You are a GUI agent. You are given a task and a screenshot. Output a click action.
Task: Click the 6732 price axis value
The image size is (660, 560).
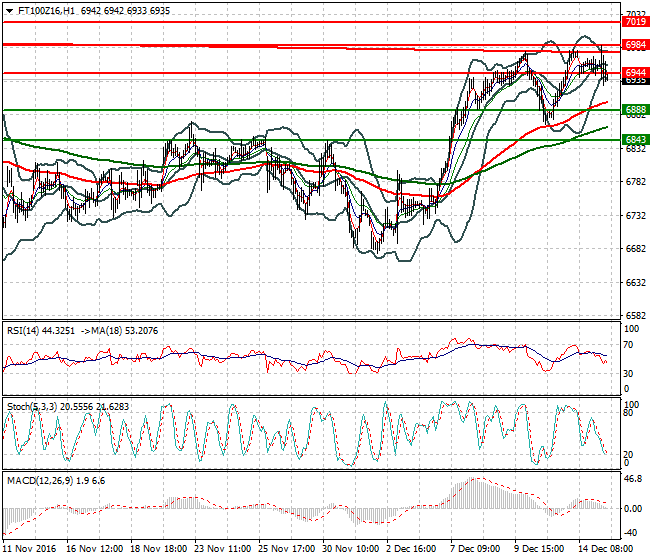click(636, 216)
